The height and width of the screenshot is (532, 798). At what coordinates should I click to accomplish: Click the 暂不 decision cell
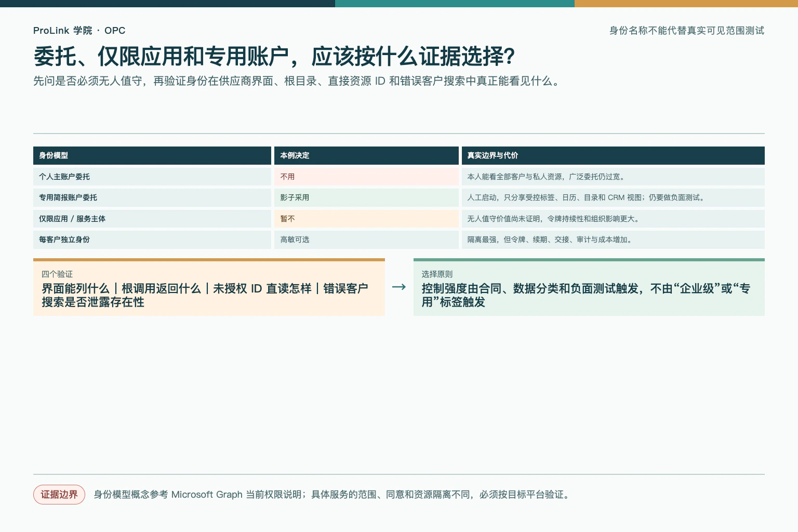[366, 219]
